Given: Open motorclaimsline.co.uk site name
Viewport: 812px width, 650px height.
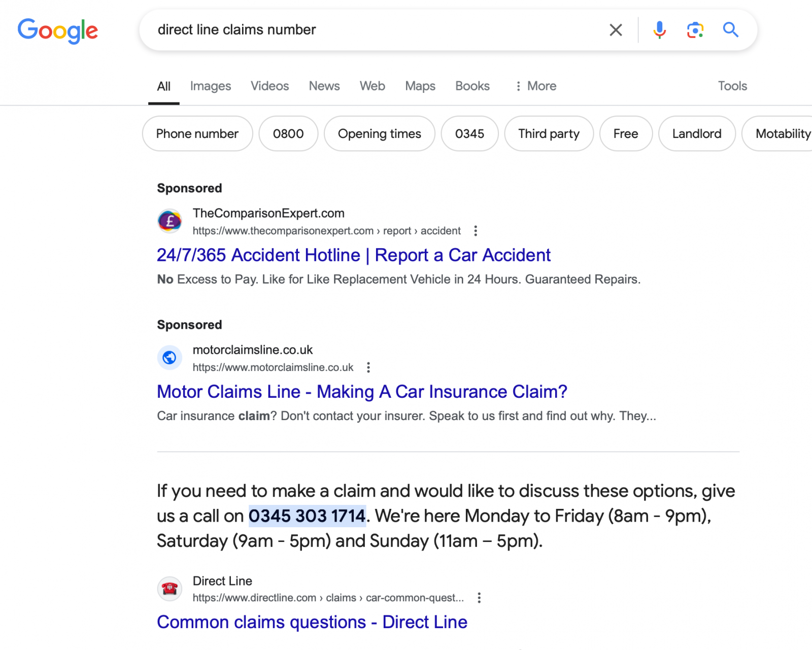Looking at the screenshot, I should pyautogui.click(x=253, y=350).
